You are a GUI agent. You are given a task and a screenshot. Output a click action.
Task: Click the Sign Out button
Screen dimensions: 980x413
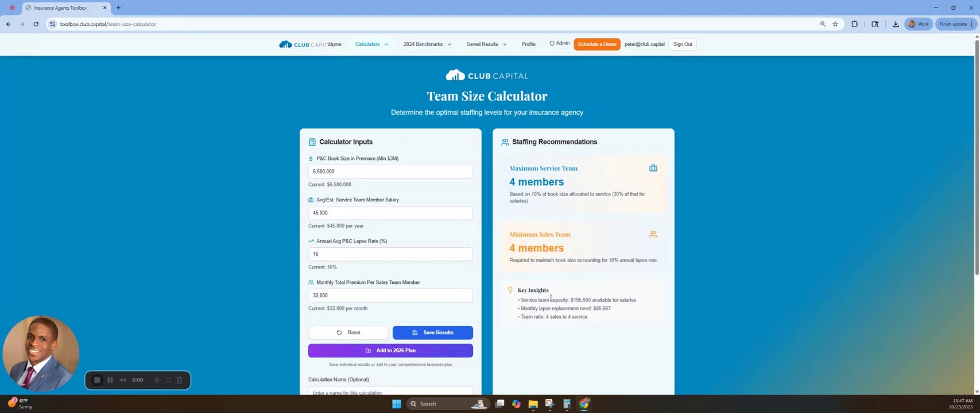683,44
